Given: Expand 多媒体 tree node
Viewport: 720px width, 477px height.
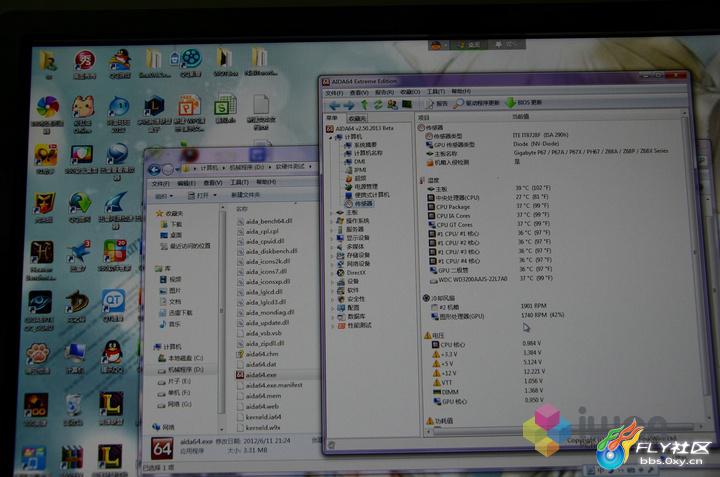Looking at the screenshot, I should point(332,247).
